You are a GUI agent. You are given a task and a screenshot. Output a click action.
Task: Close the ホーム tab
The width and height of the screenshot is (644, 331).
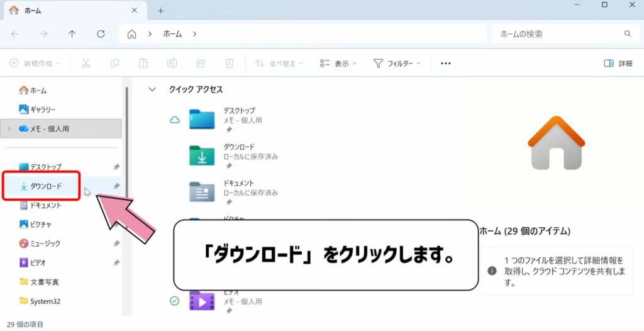pos(135,10)
